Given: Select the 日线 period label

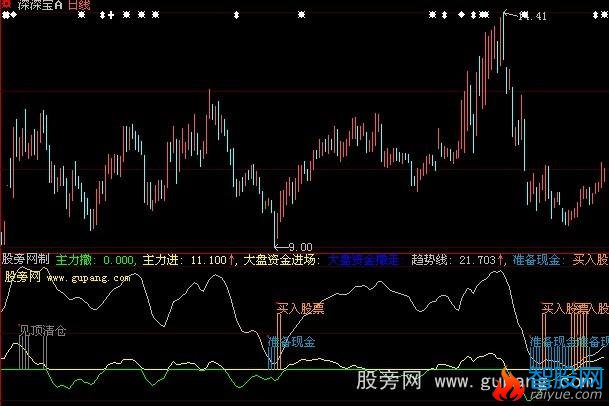Looking at the screenshot, I should (x=79, y=4).
